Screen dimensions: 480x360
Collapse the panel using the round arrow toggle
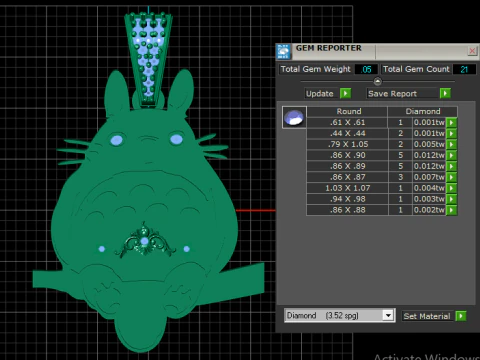[377, 81]
